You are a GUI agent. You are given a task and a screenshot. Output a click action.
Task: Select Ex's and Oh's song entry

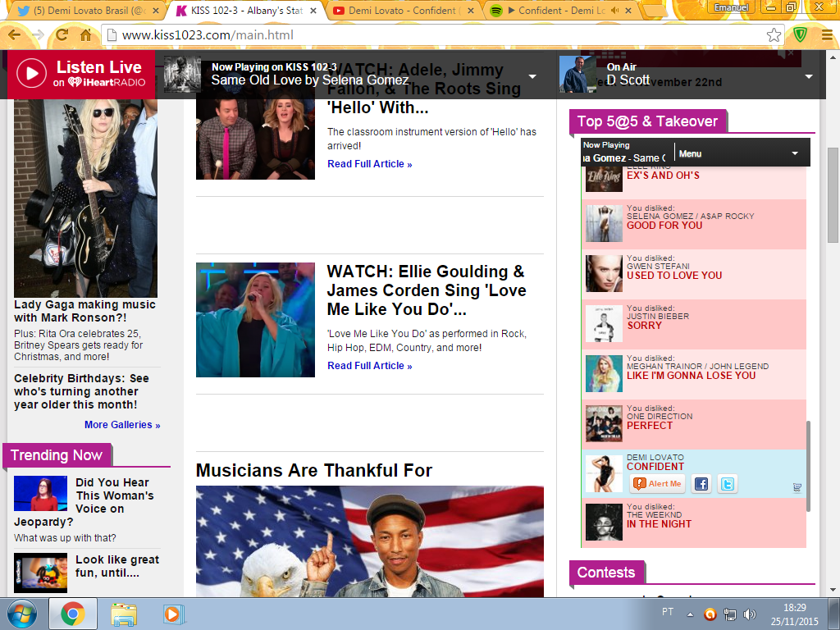point(694,182)
